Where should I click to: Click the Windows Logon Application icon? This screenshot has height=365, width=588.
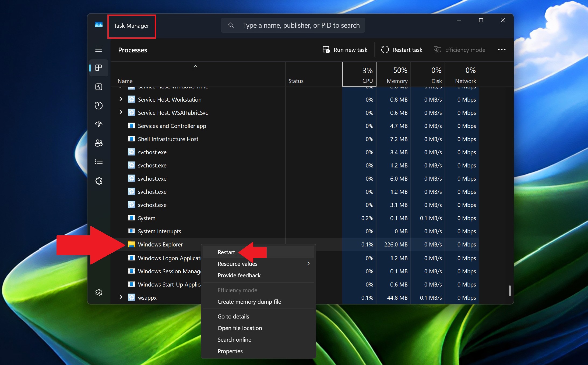(131, 258)
